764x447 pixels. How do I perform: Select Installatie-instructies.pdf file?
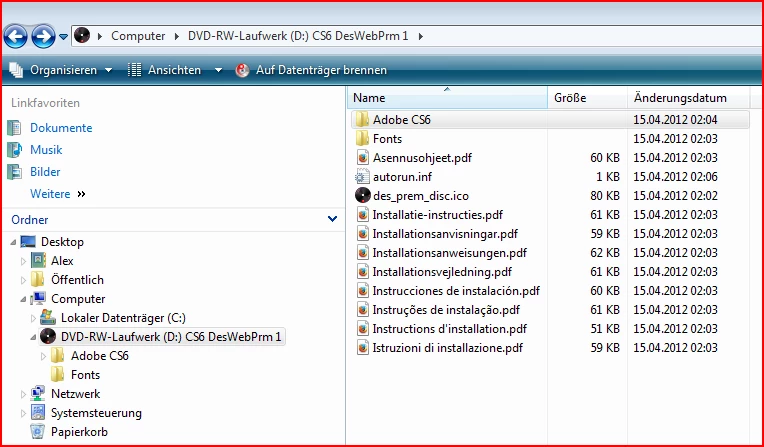click(438, 214)
